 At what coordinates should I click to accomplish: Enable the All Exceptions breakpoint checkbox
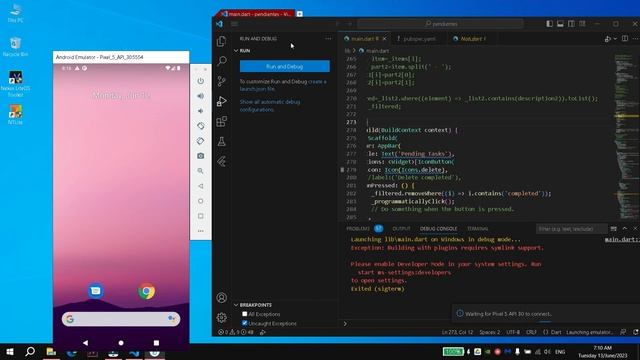click(x=244, y=314)
